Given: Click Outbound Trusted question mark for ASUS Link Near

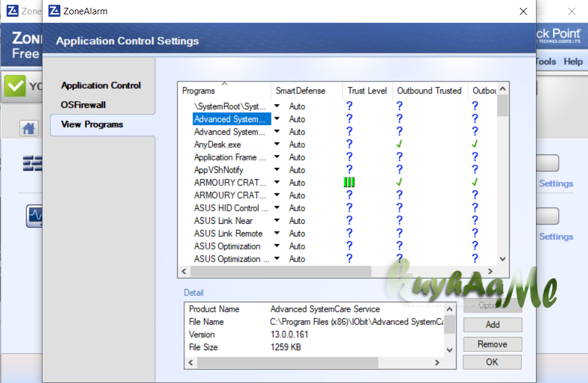Looking at the screenshot, I should tap(400, 220).
